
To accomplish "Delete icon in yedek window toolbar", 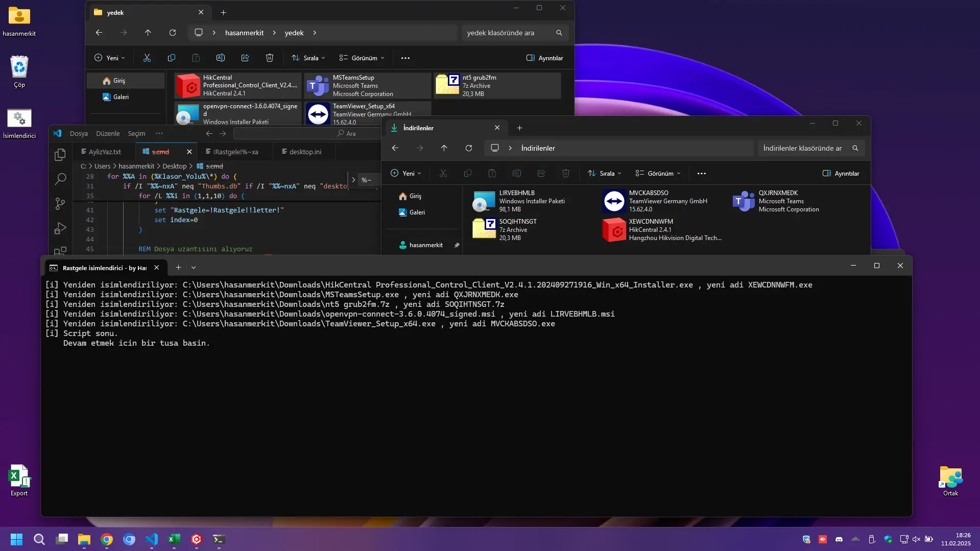I will (270, 58).
